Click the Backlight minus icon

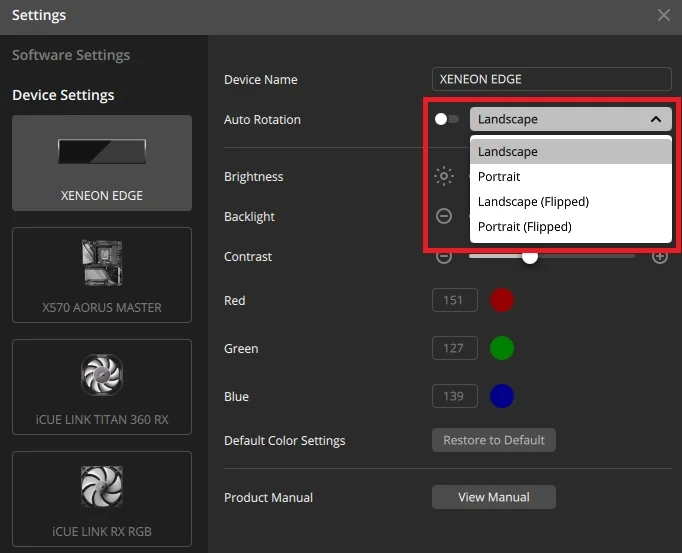pyautogui.click(x=444, y=216)
